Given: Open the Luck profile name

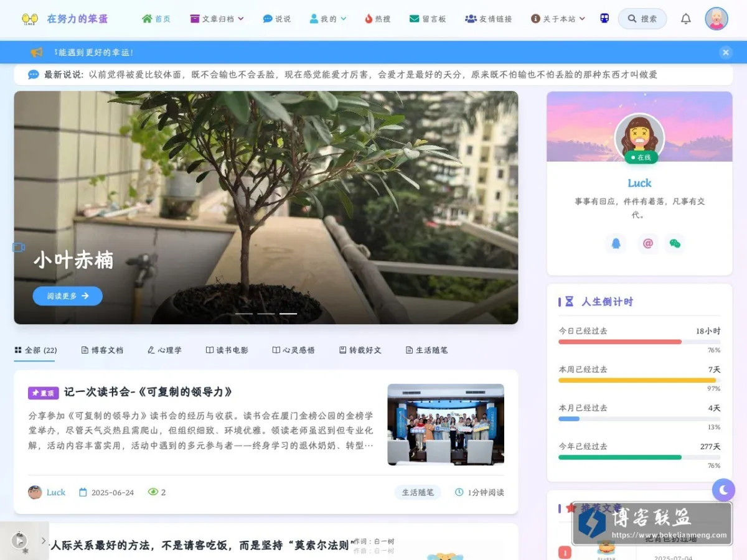Looking at the screenshot, I should tap(639, 183).
